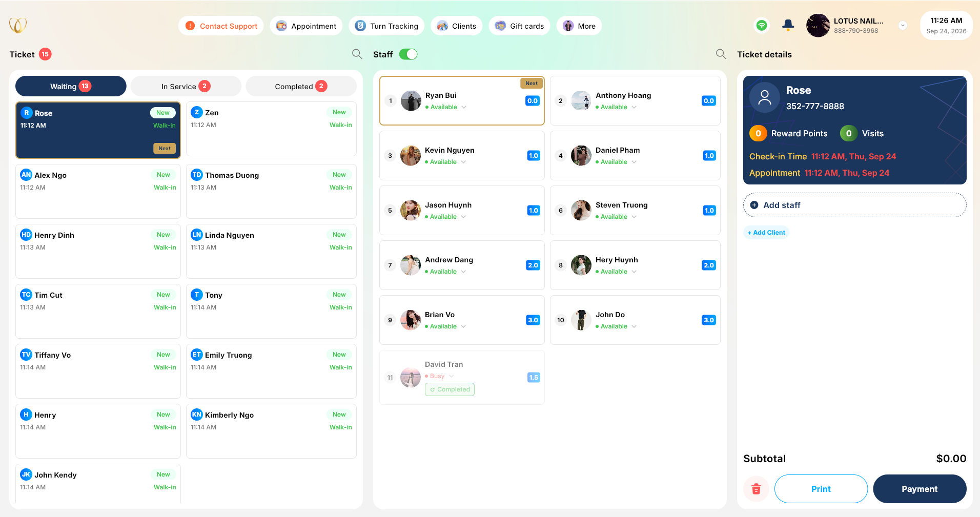Open the More menu
Screen dimensions: 980x517
point(579,26)
